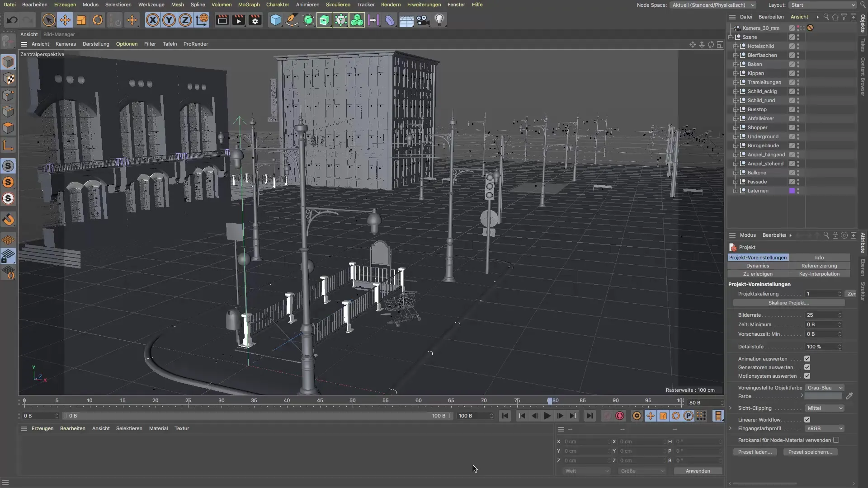Viewport: 868px width, 488px height.
Task: Toggle the first Snap S icon
Action: point(8,166)
